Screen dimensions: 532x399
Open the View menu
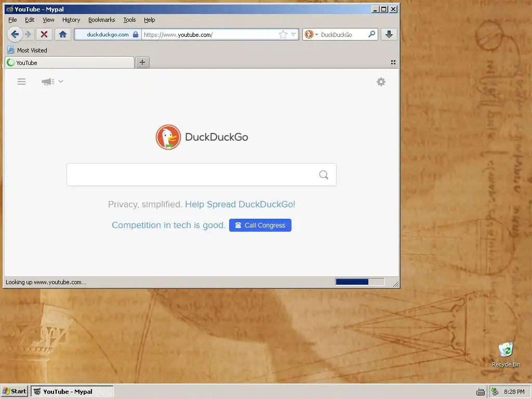(48, 20)
